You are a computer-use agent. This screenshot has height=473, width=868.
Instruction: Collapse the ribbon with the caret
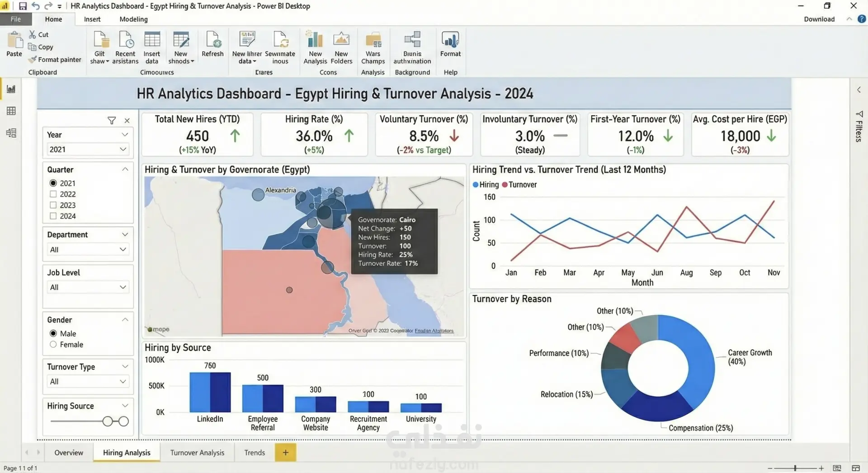849,19
